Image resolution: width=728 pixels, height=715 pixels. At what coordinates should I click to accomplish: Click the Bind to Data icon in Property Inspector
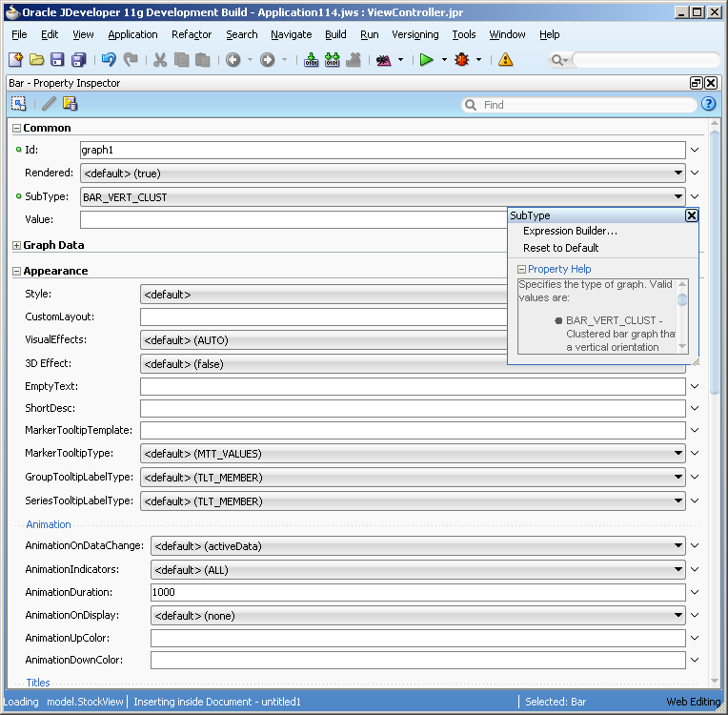point(71,104)
